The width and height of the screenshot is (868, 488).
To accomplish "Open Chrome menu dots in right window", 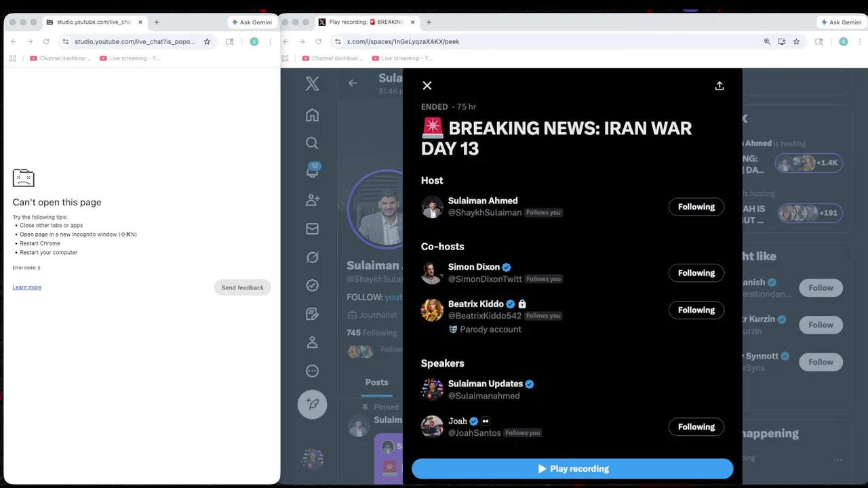I will 859,41.
